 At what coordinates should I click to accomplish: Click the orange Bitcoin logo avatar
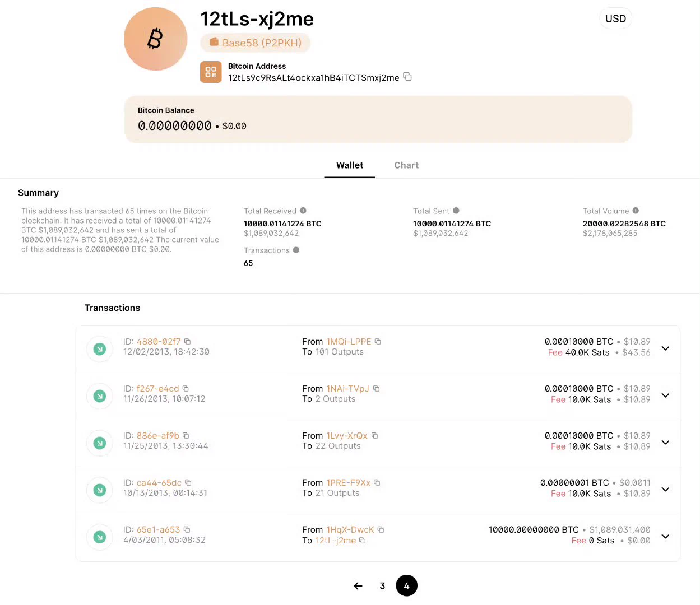(x=155, y=39)
